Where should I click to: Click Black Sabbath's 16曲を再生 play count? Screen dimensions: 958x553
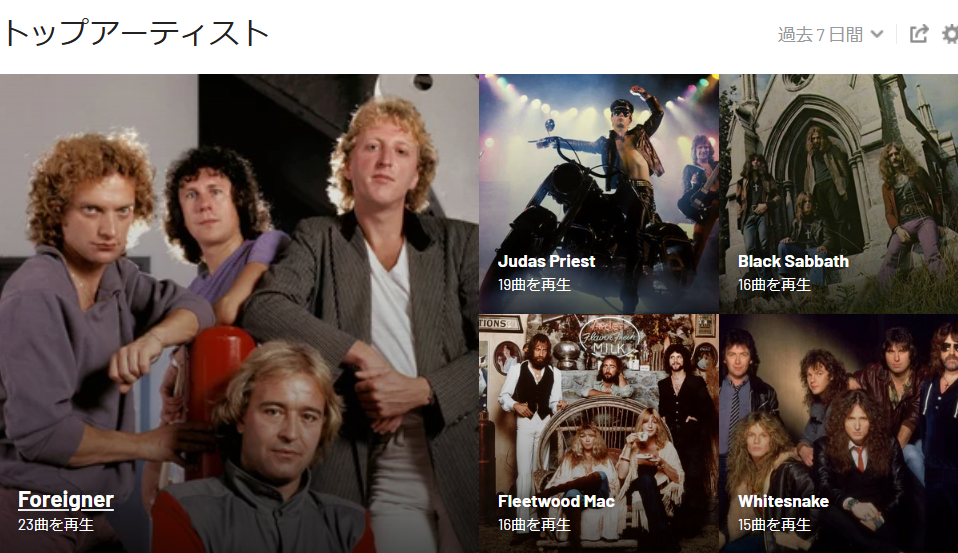pyautogui.click(x=774, y=285)
